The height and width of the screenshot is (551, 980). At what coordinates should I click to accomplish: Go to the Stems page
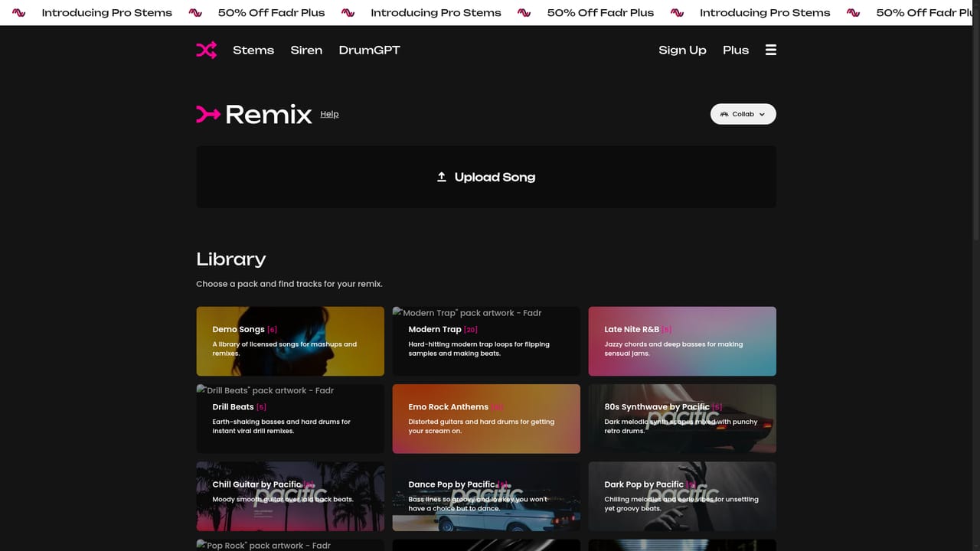(x=253, y=50)
